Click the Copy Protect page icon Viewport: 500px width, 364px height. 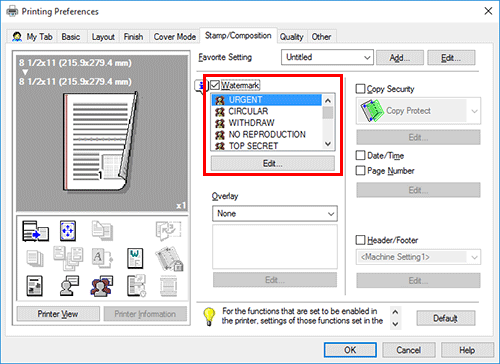click(x=372, y=111)
